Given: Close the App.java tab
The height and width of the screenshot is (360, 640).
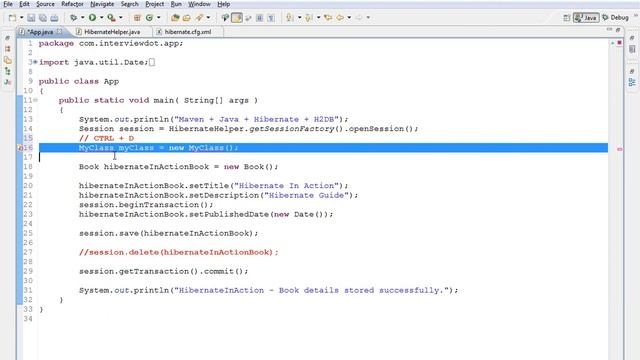Looking at the screenshot, I should pos(60,31).
